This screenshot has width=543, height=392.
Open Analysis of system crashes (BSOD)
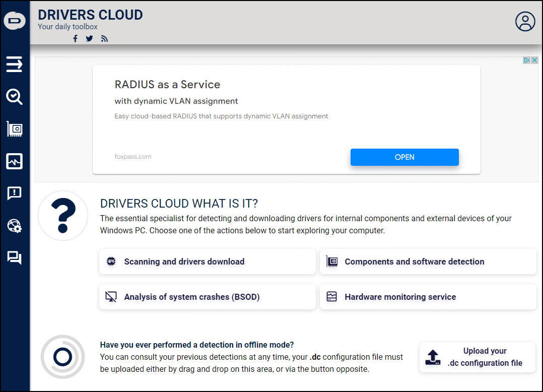[x=207, y=297]
